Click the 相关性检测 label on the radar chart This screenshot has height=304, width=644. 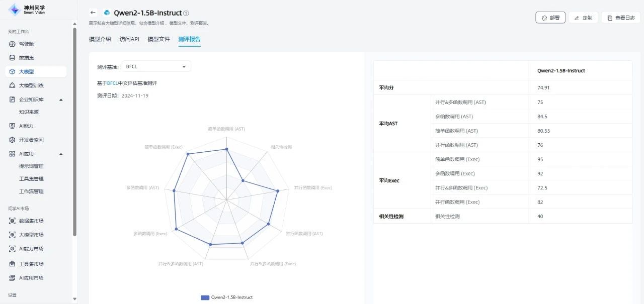point(281,147)
